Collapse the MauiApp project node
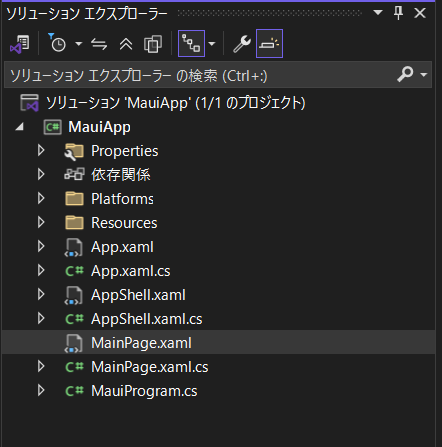The image size is (442, 447). click(20, 127)
